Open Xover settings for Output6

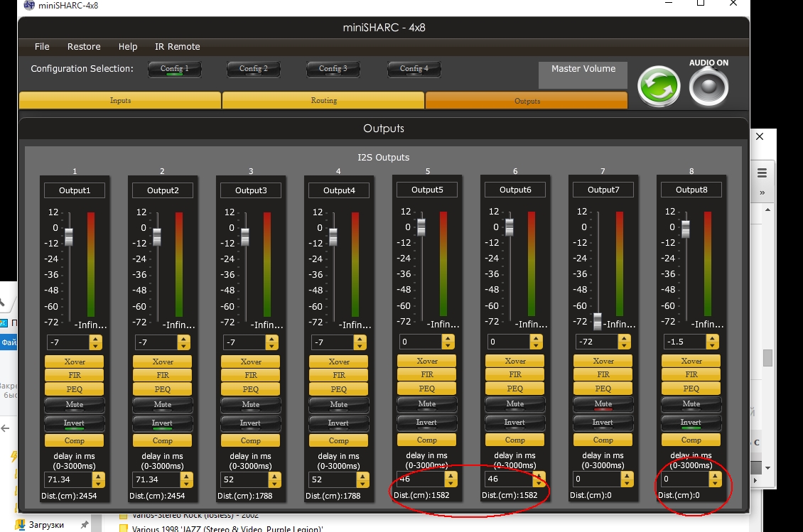pyautogui.click(x=514, y=361)
